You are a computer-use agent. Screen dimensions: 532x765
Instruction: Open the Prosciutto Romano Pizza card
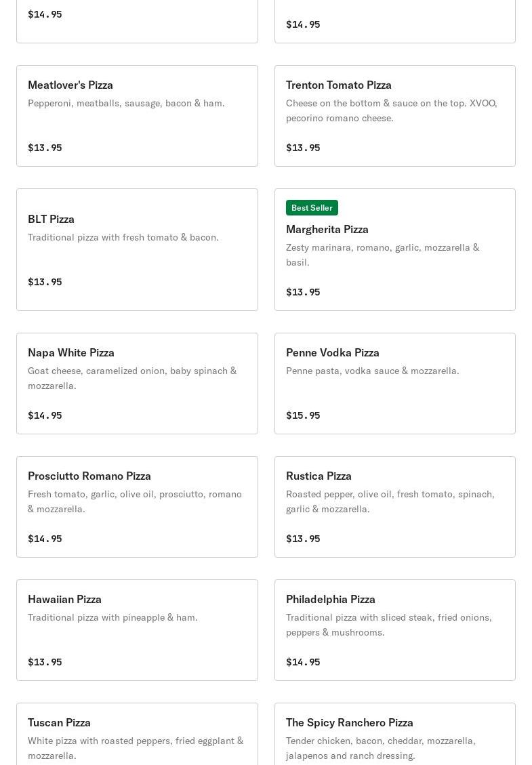point(137,507)
